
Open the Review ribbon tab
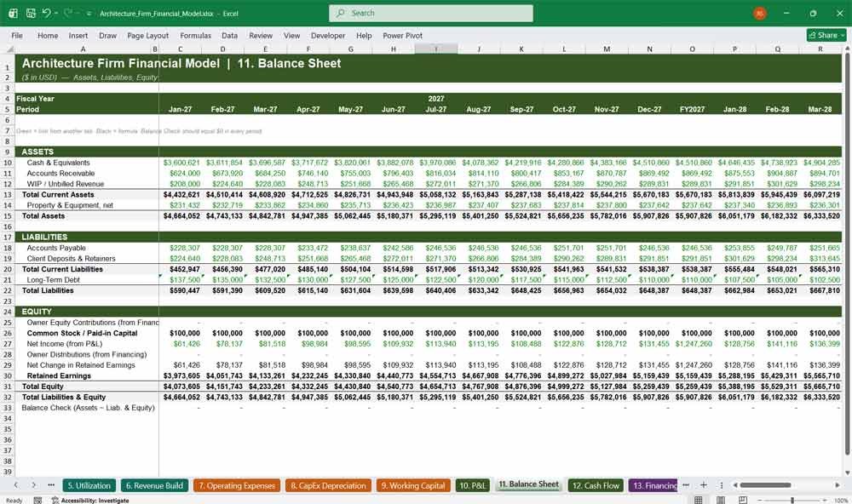click(261, 35)
